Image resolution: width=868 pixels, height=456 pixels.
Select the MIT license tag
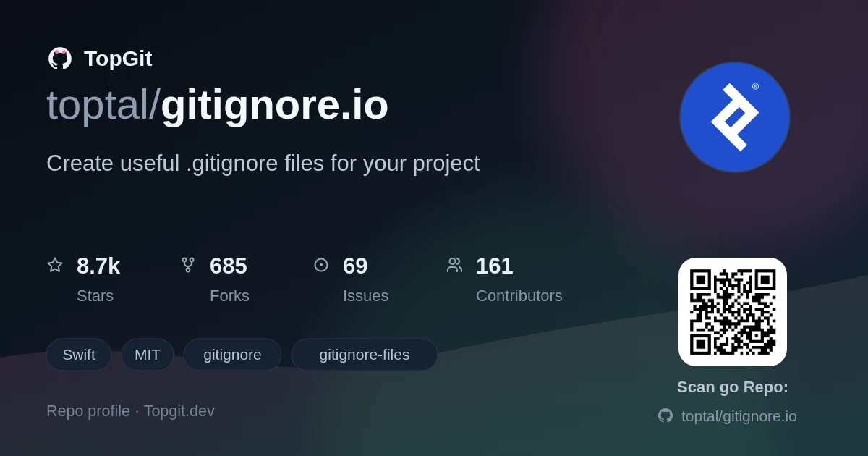148,355
